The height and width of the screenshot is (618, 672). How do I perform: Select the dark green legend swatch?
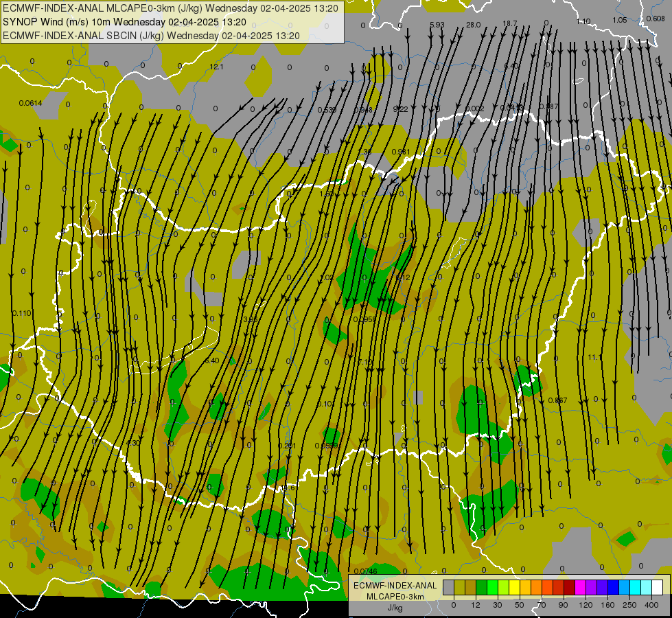[x=482, y=588]
